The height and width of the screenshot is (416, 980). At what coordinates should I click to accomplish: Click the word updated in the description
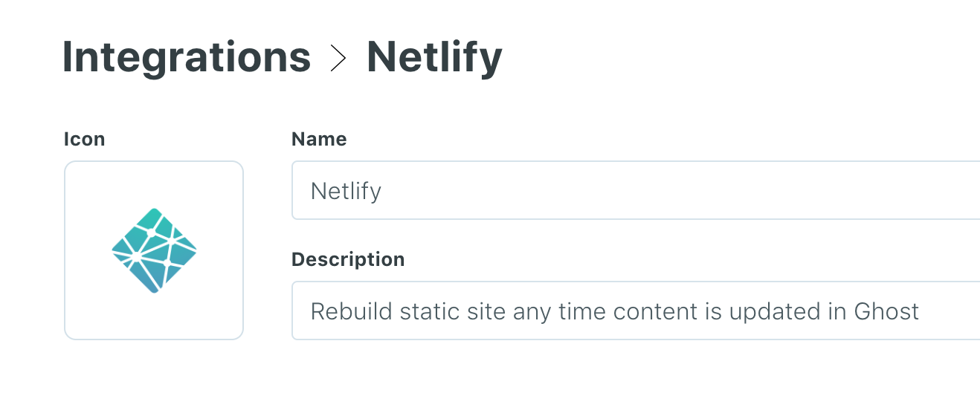point(773,311)
